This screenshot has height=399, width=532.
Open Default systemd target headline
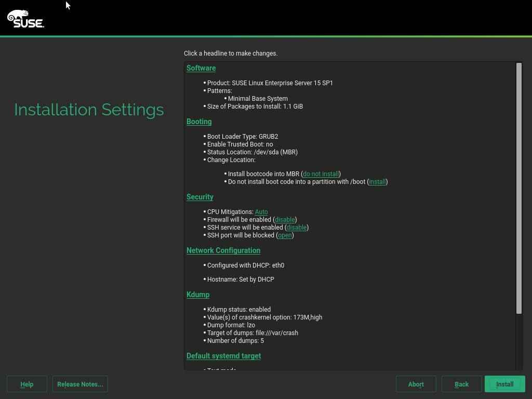[223, 356]
